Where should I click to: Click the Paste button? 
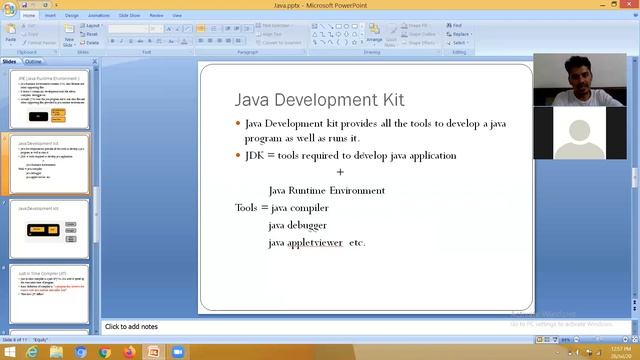coord(11,33)
